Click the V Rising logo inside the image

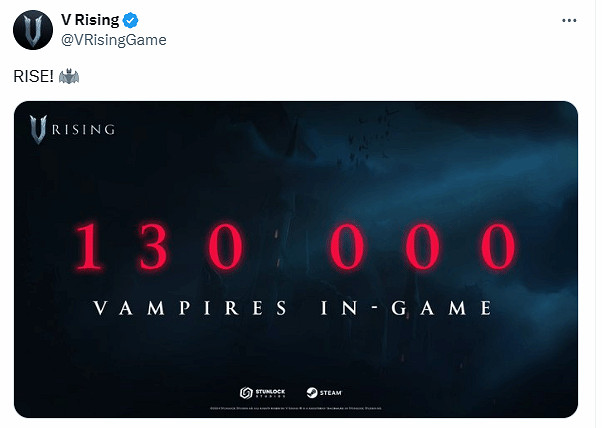click(72, 127)
